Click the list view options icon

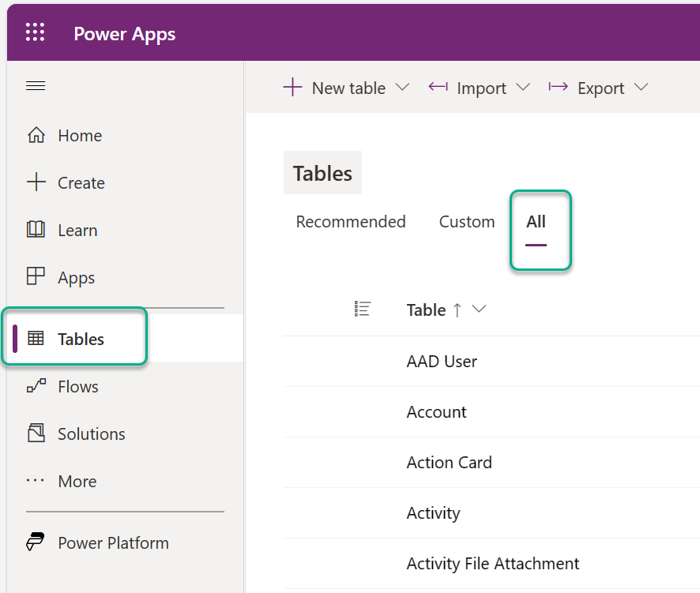click(x=362, y=309)
